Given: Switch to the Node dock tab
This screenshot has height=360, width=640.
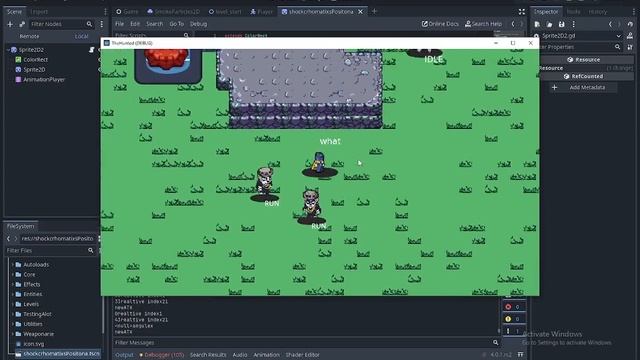Looking at the screenshot, I should coord(573,12).
